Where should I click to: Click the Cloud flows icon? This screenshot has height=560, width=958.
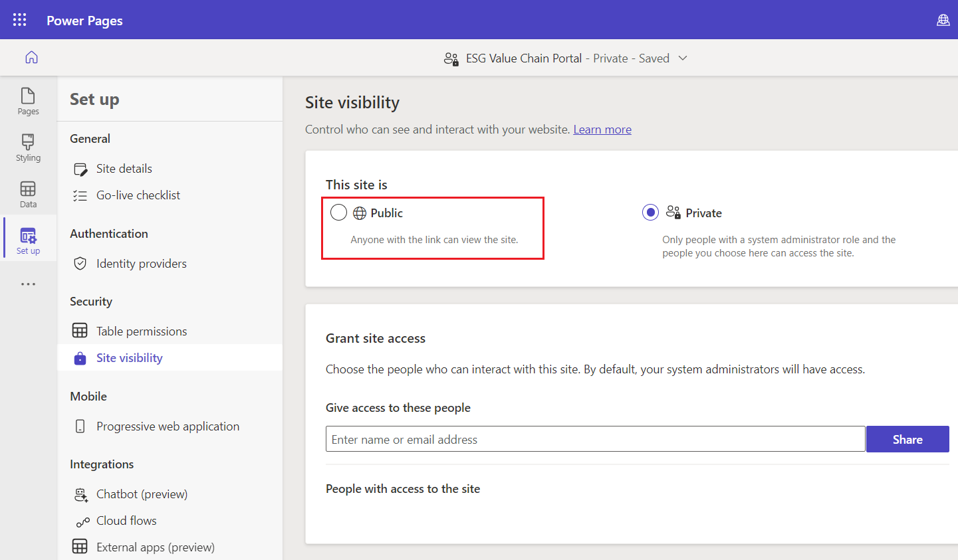click(x=82, y=521)
